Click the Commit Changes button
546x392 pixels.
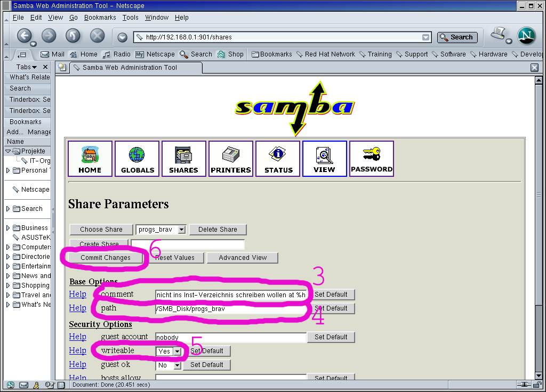point(106,258)
